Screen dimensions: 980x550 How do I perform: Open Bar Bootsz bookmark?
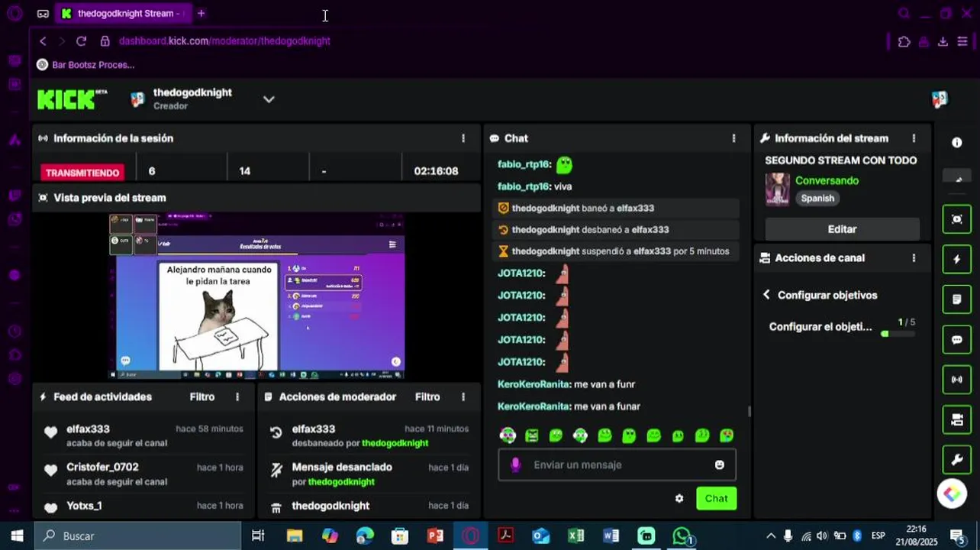(x=85, y=65)
